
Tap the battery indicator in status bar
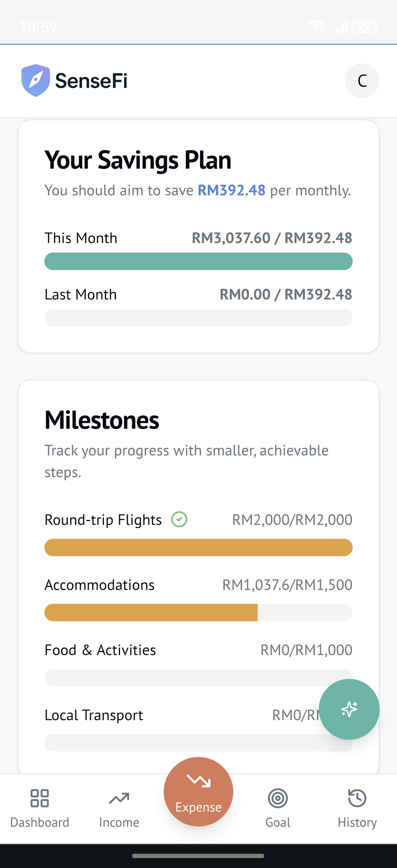tap(365, 27)
